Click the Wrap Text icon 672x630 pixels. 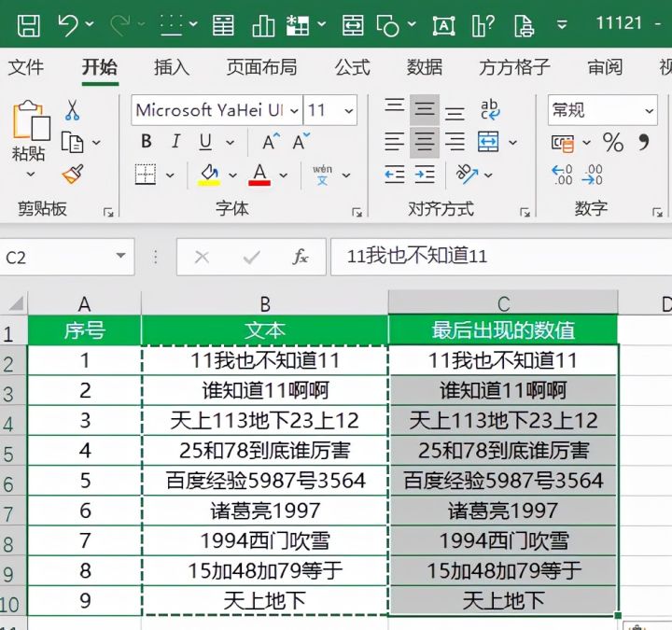(x=489, y=110)
